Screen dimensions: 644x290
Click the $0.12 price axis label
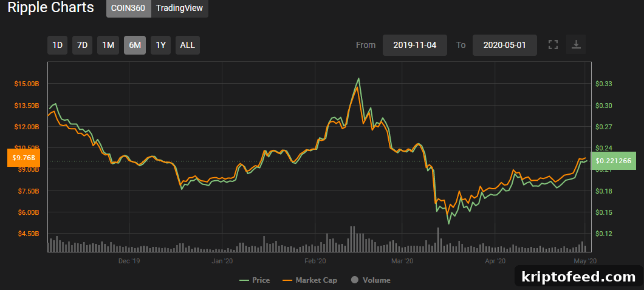[603, 234]
